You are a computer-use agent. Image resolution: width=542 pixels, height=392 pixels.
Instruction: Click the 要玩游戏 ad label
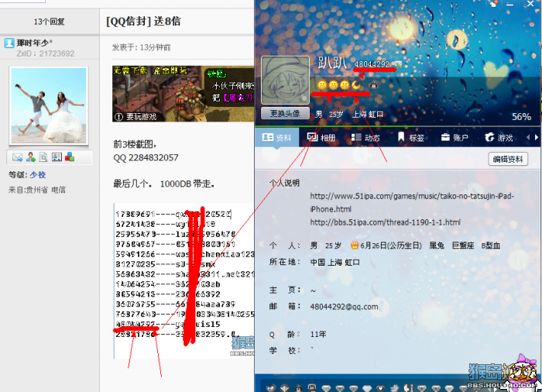[141, 117]
